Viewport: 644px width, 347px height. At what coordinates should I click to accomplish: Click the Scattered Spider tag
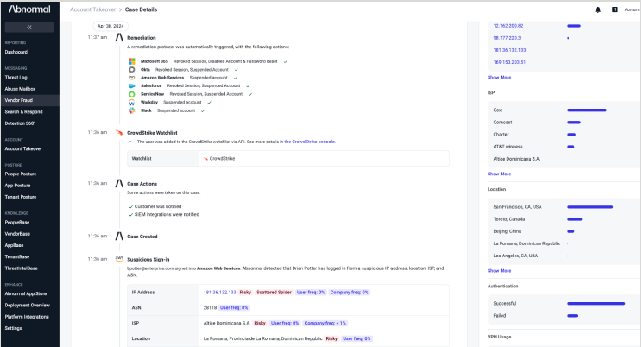(274, 293)
